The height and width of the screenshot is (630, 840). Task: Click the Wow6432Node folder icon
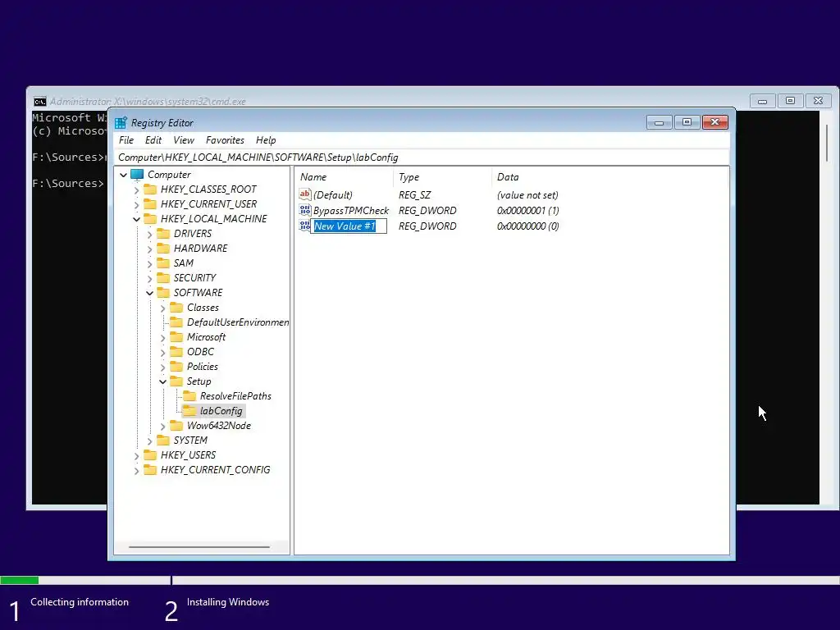click(176, 426)
